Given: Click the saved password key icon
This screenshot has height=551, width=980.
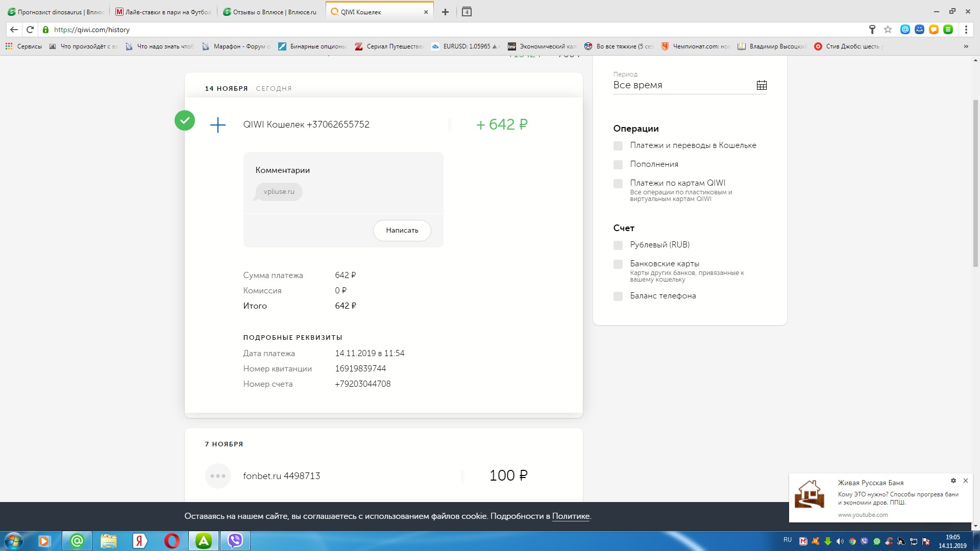Looking at the screenshot, I should click(872, 30).
